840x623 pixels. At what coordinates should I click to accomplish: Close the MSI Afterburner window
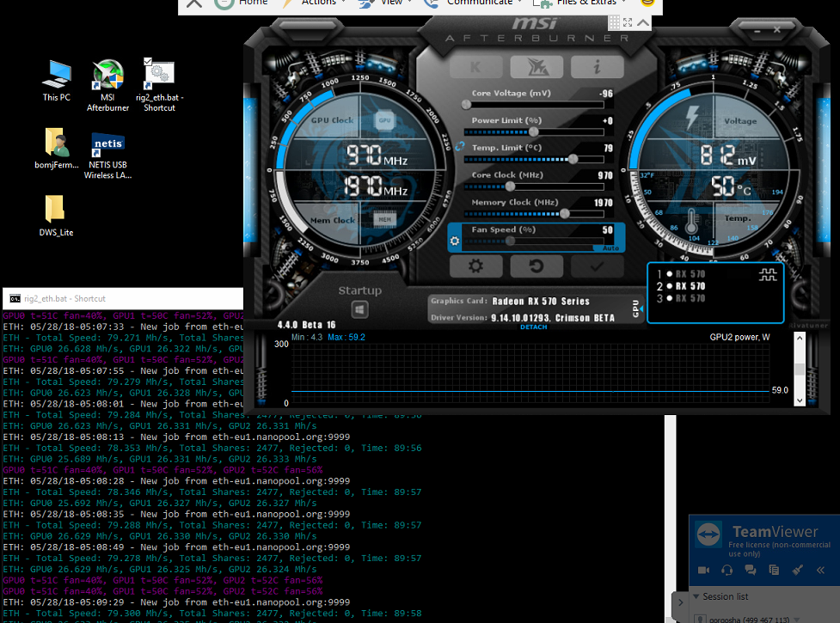pos(776,30)
